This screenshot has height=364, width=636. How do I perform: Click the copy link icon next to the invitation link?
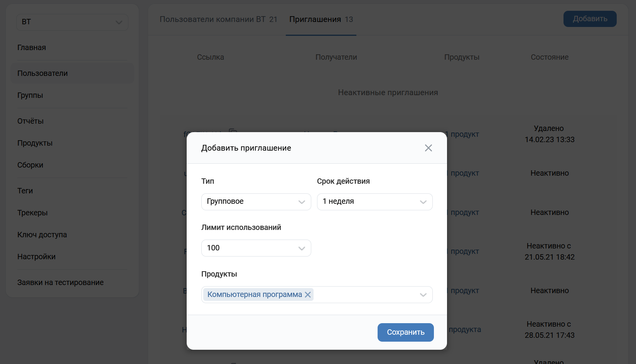click(233, 132)
